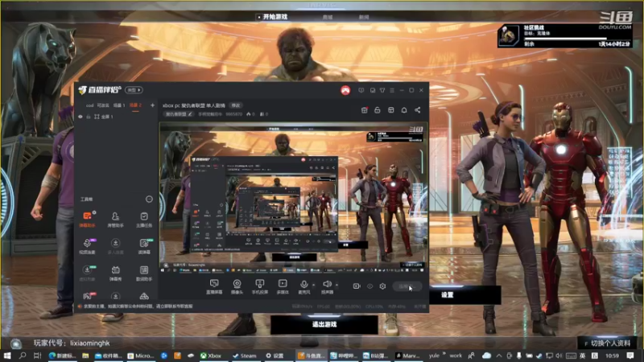Click the calendar icon with red dot

coord(364,110)
